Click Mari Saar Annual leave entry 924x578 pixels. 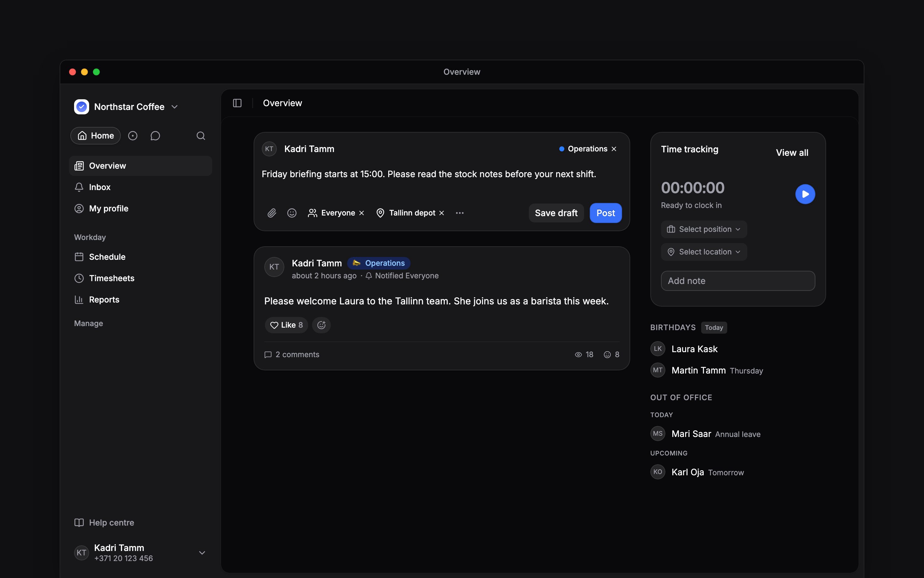[x=706, y=434]
